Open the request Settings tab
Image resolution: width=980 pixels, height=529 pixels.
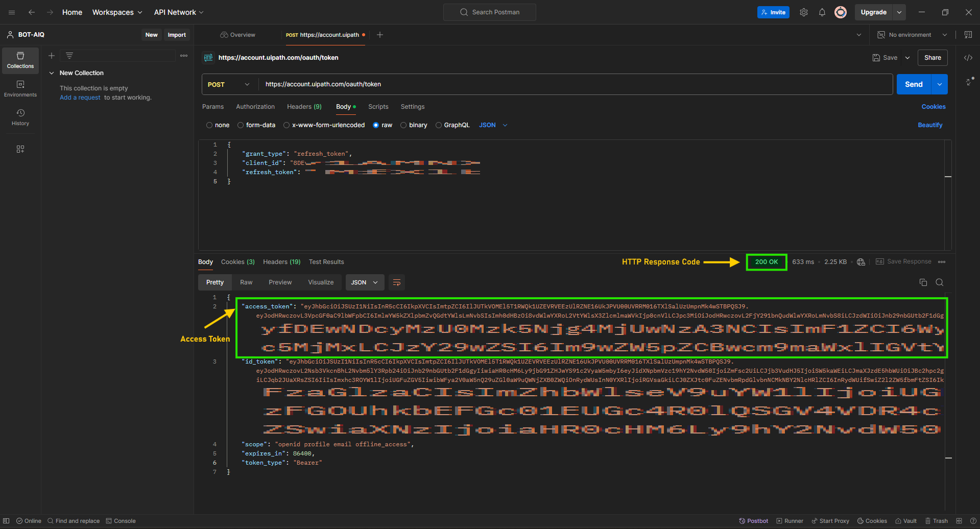point(413,107)
